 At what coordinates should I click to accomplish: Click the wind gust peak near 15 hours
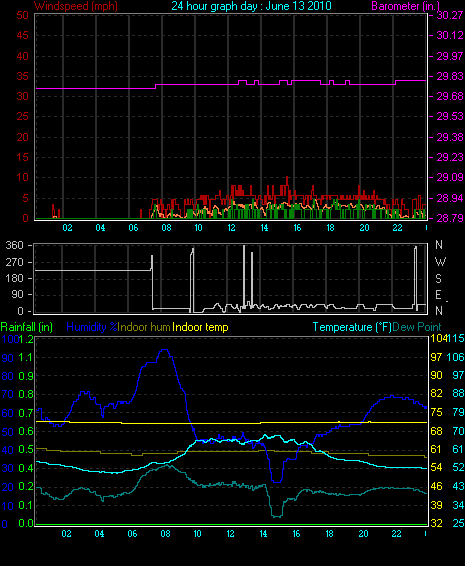[x=287, y=177]
